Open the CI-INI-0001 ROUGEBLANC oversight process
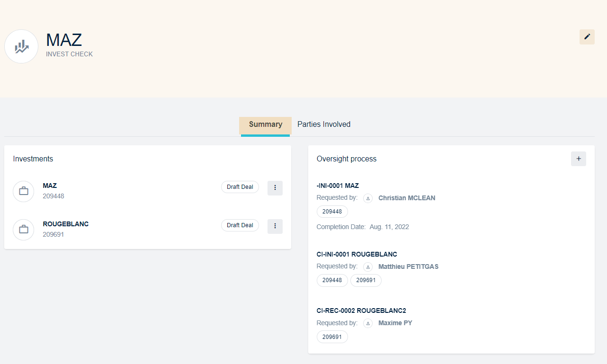This screenshot has height=364, width=607. click(357, 254)
